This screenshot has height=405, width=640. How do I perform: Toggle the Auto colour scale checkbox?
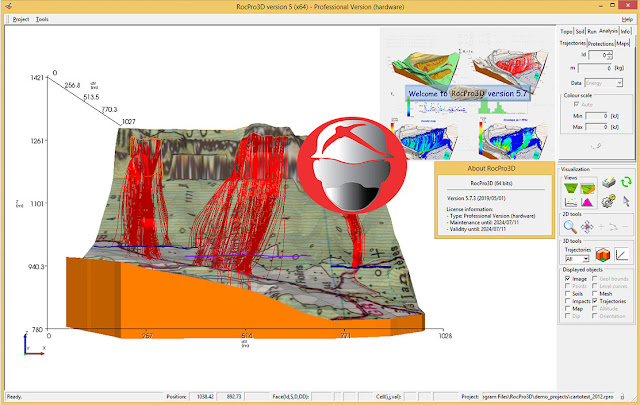coord(576,105)
